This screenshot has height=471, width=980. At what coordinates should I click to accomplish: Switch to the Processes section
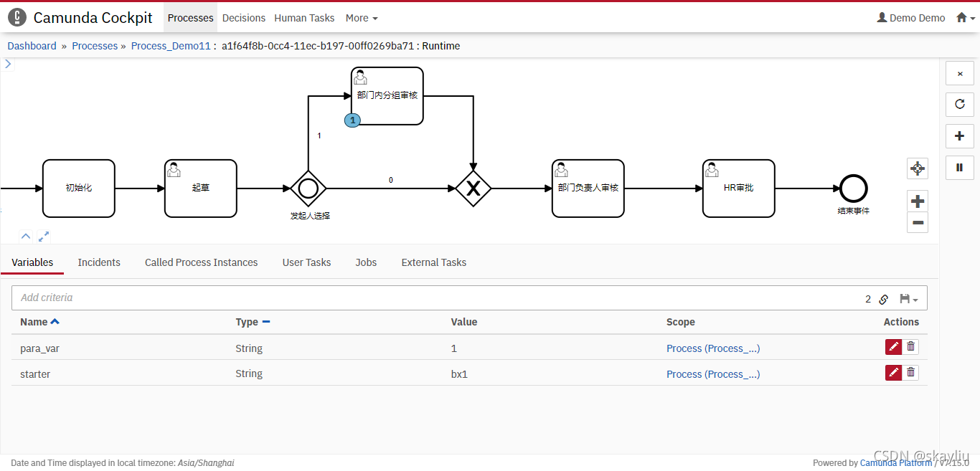pos(191,18)
